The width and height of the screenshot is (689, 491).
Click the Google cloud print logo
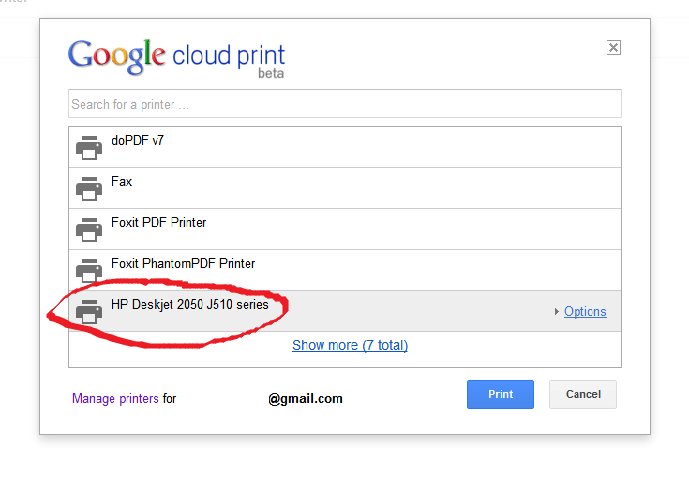click(x=176, y=58)
